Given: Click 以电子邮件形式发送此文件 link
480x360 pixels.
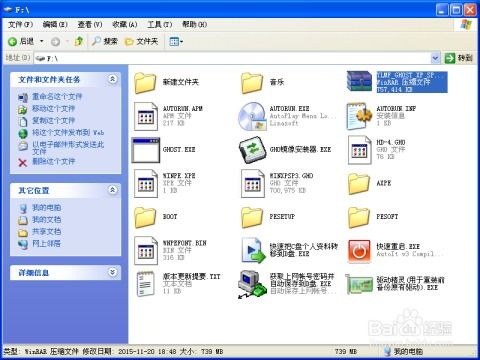Looking at the screenshot, I should [x=68, y=148].
